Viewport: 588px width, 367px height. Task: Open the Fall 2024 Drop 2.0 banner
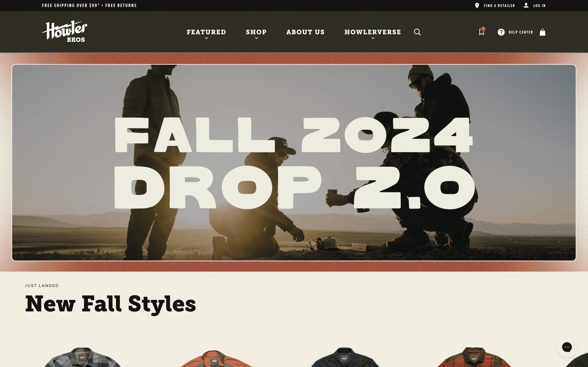pos(294,163)
